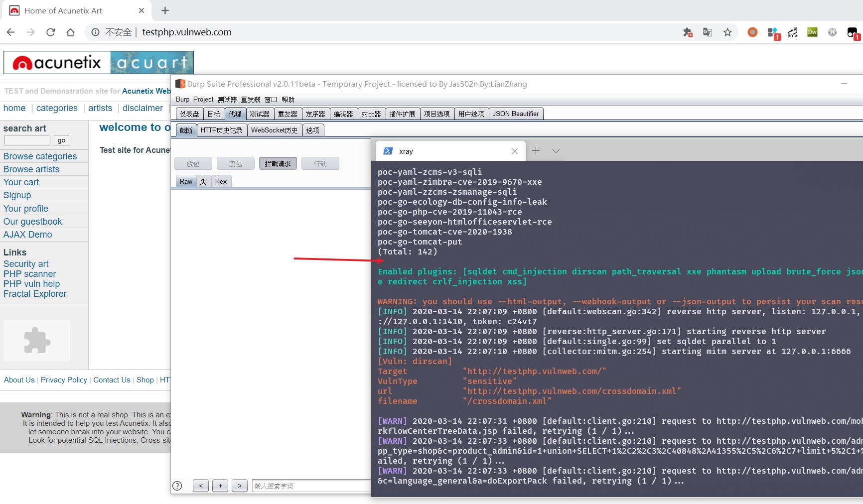Switch to the 编码器 tab

pos(343,114)
